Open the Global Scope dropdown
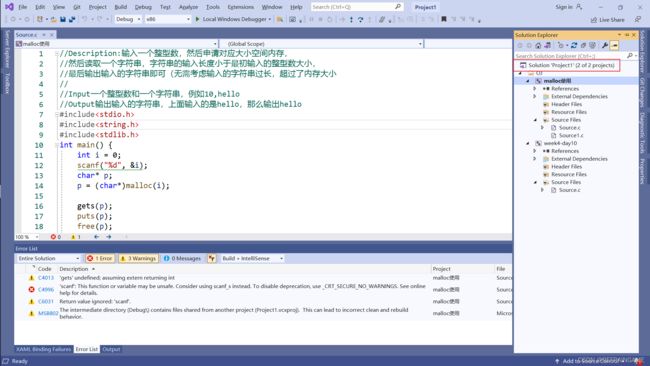The width and height of the screenshot is (650, 366). 322,44
